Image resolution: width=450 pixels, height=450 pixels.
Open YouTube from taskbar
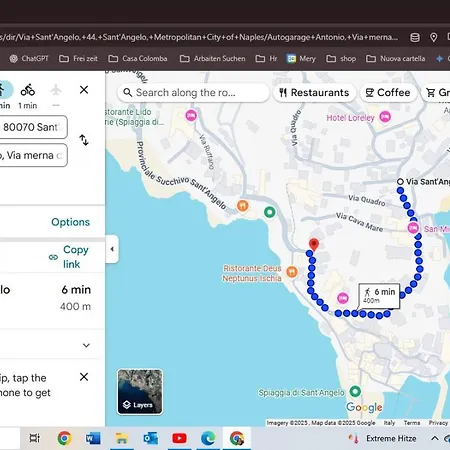pyautogui.click(x=179, y=438)
